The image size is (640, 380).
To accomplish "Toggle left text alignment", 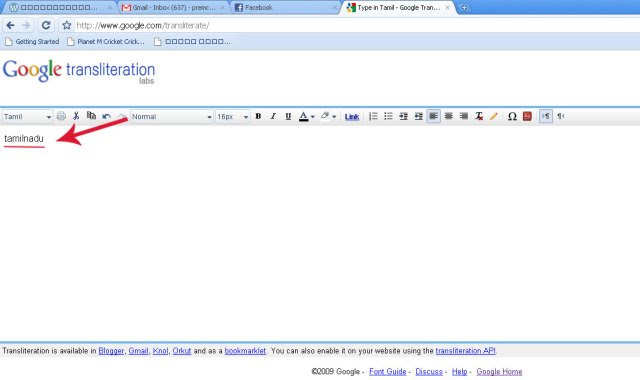I will (433, 116).
